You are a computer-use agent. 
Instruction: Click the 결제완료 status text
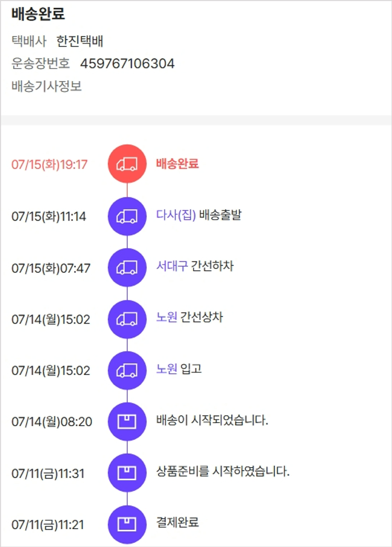(177, 522)
